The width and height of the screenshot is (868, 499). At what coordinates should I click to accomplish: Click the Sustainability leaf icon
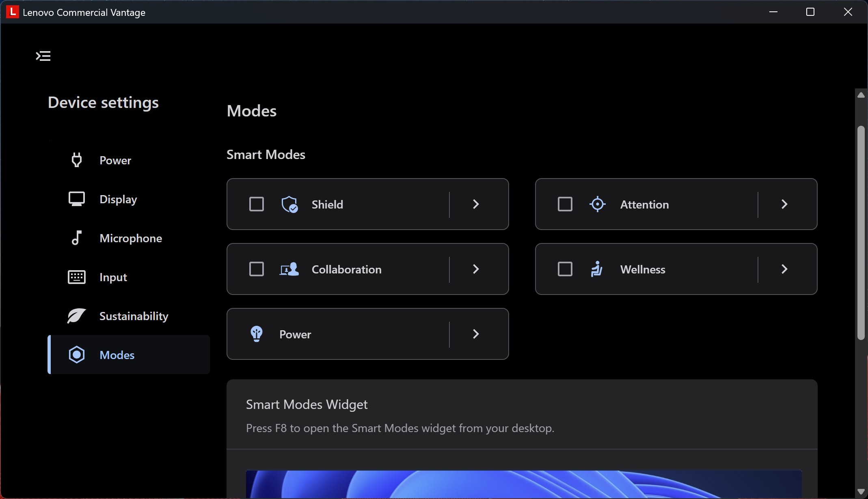pos(76,316)
